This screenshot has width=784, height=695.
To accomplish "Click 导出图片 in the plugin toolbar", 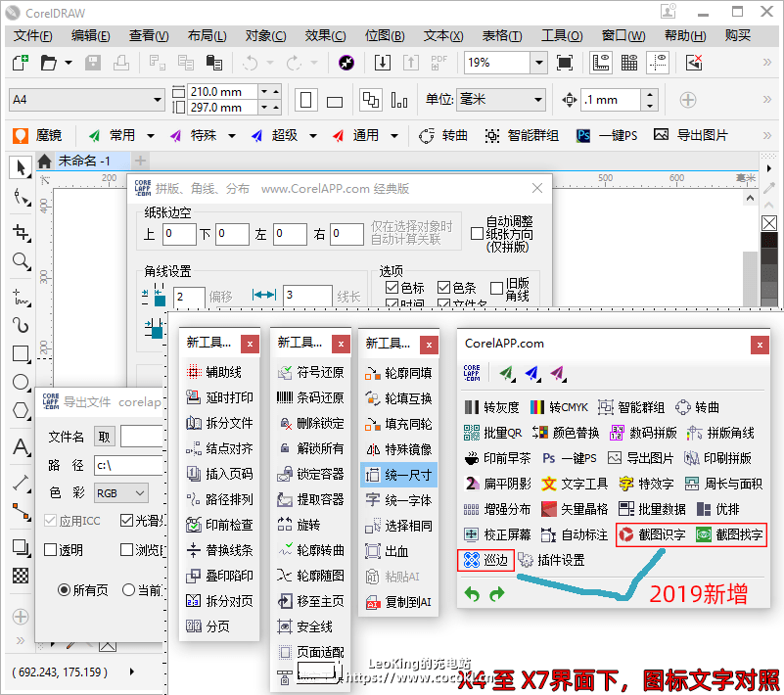I will click(x=691, y=135).
